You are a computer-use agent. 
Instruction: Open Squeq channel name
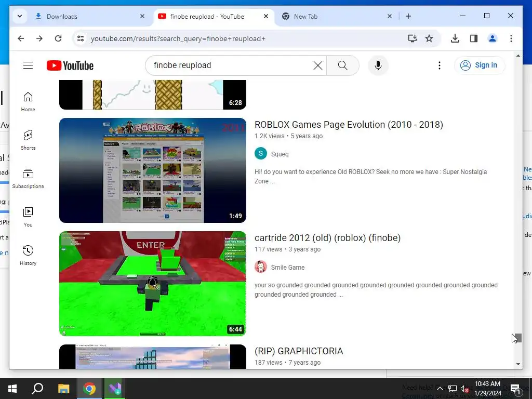tap(280, 154)
